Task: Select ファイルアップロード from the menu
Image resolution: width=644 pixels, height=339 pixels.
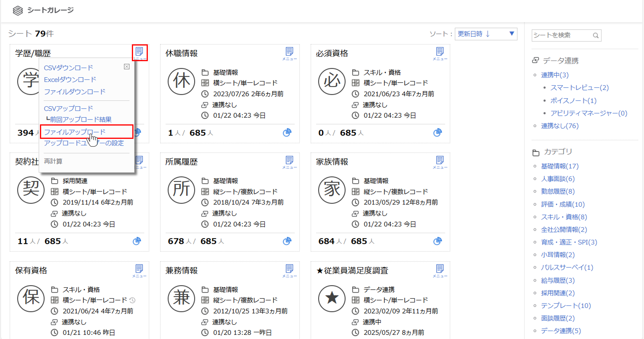Action: coord(75,132)
